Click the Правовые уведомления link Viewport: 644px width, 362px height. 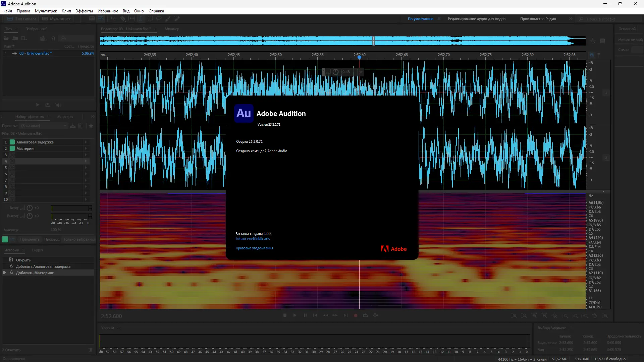(x=254, y=248)
